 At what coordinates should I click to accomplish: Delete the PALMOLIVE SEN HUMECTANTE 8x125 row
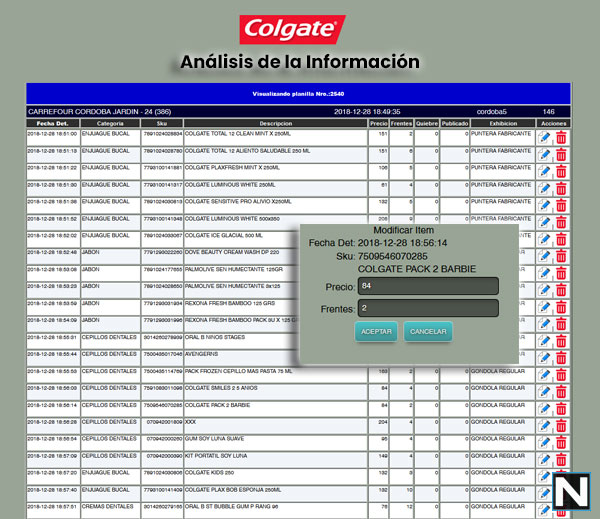pos(561,290)
